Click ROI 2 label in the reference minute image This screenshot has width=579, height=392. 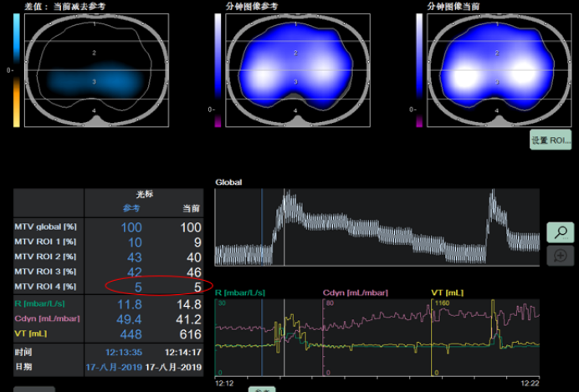coord(295,53)
